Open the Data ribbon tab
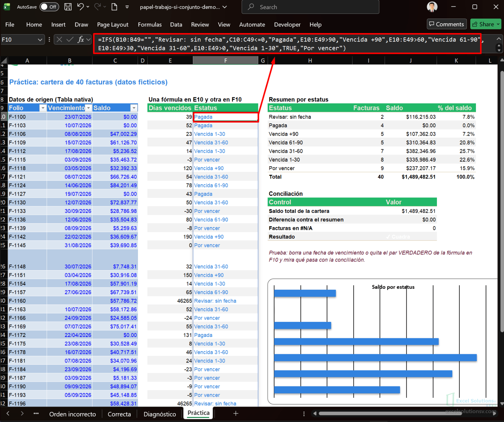504x422 pixels. tap(176, 25)
